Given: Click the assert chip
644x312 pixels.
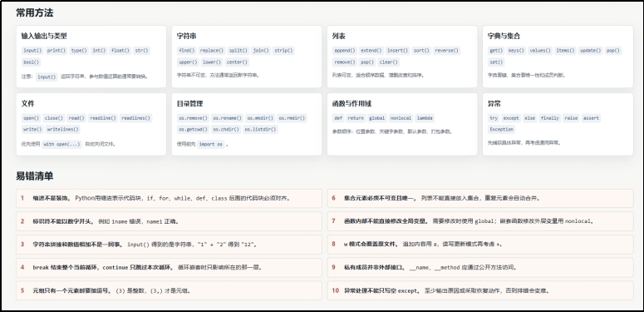Looking at the screenshot, I should (x=591, y=118).
